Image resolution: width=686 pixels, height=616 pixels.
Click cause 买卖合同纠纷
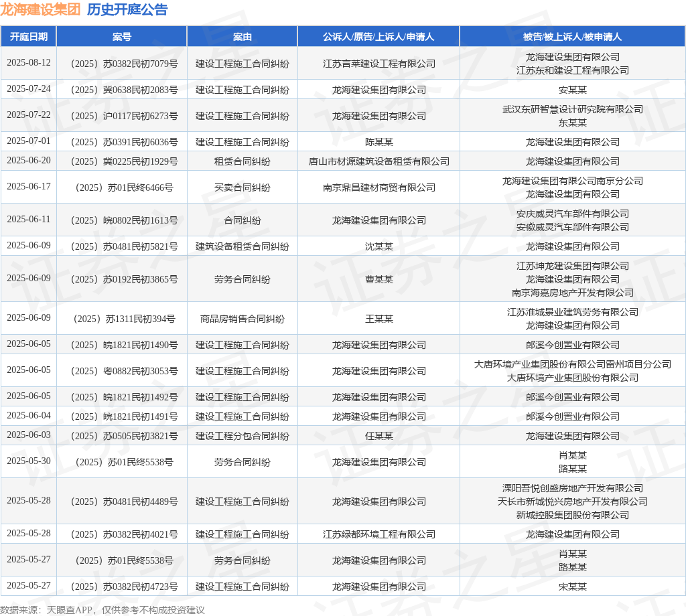coord(243,188)
